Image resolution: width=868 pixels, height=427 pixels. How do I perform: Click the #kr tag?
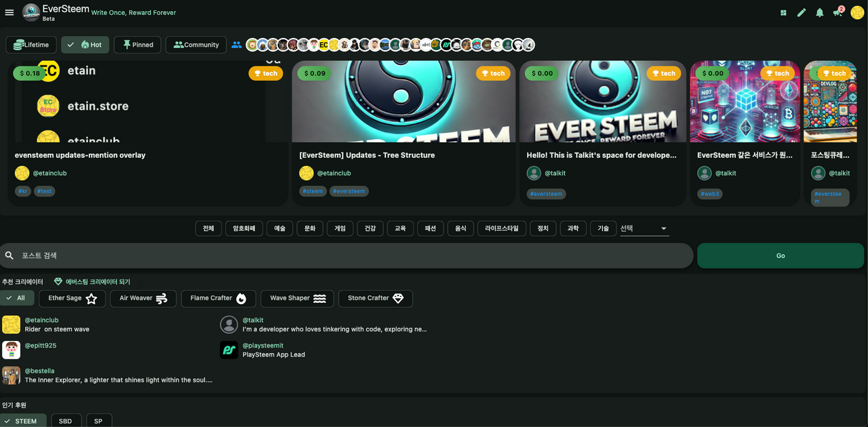pyautogui.click(x=23, y=191)
